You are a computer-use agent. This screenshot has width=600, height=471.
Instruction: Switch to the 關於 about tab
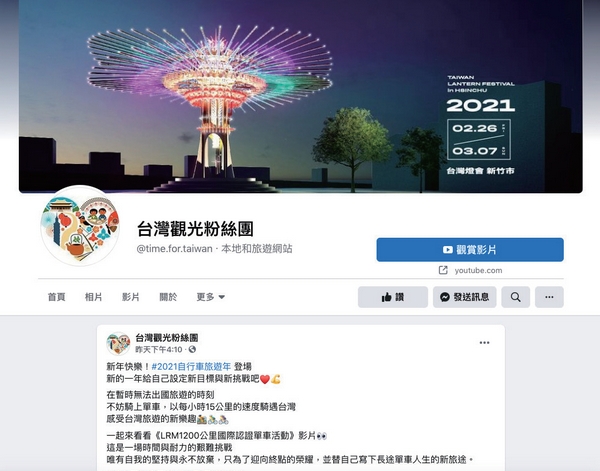(168, 297)
